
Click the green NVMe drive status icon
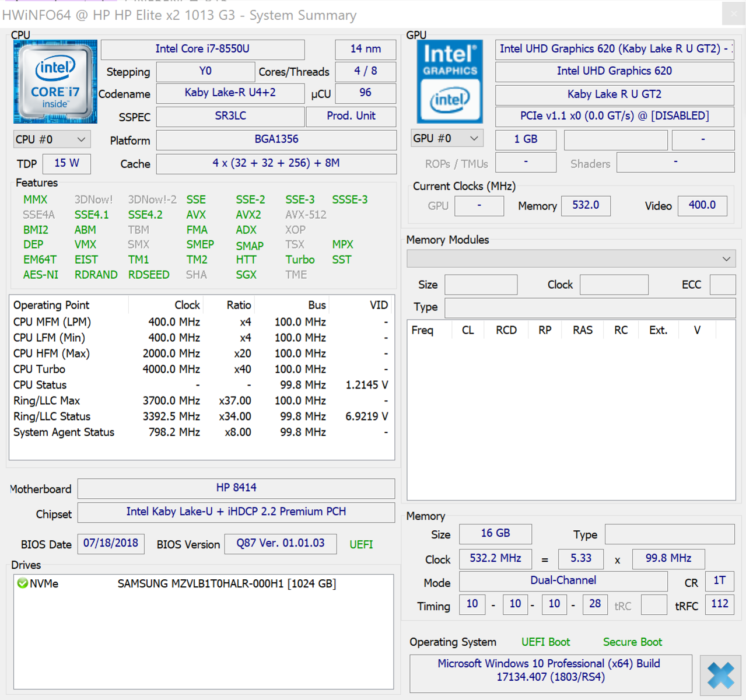point(23,583)
